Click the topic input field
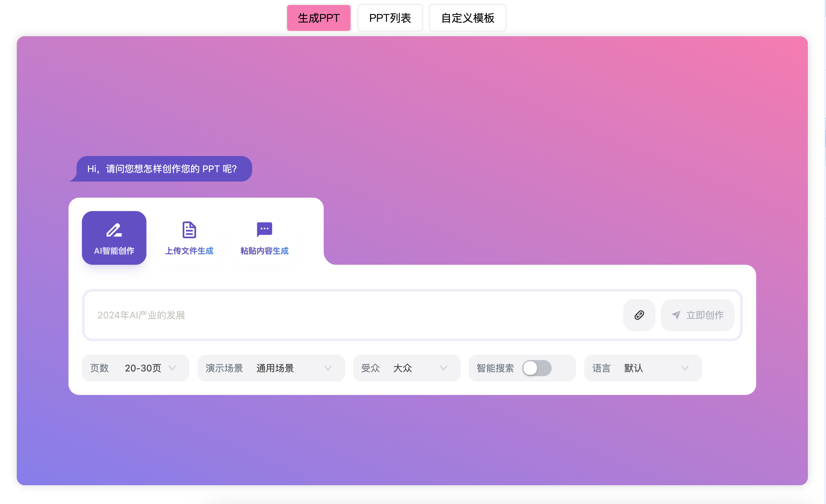 click(x=336, y=315)
